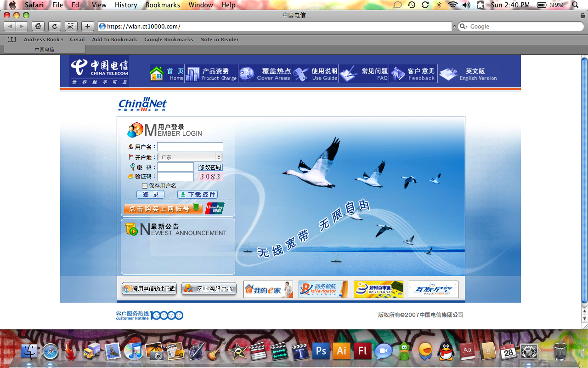Open the QQ penguin Dock icon

(445, 351)
